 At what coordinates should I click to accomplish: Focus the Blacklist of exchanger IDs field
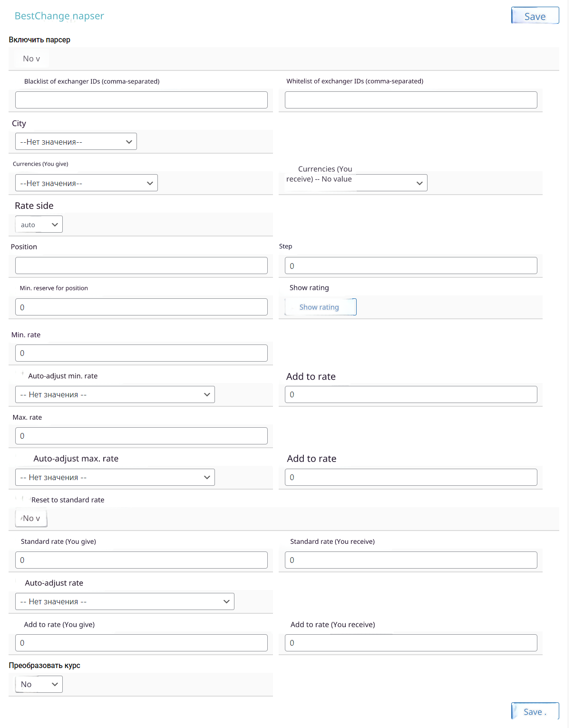click(x=141, y=100)
